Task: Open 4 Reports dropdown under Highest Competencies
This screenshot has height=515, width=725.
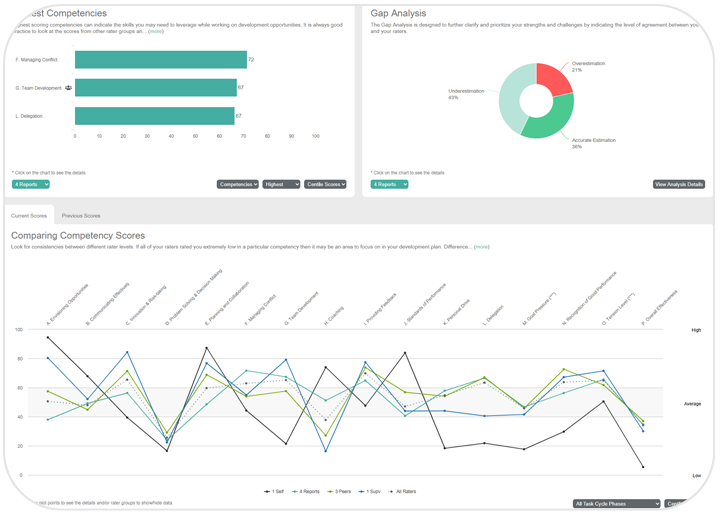Action: pyautogui.click(x=31, y=185)
